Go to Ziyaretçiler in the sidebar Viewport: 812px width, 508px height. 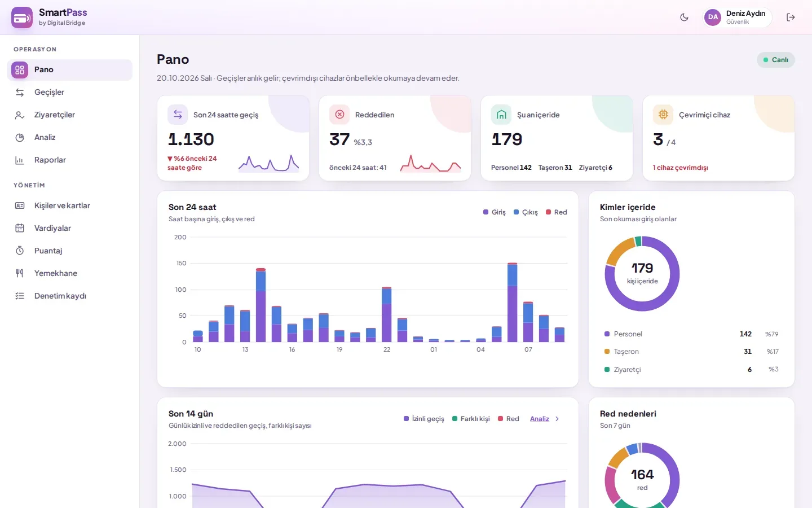(x=70, y=115)
